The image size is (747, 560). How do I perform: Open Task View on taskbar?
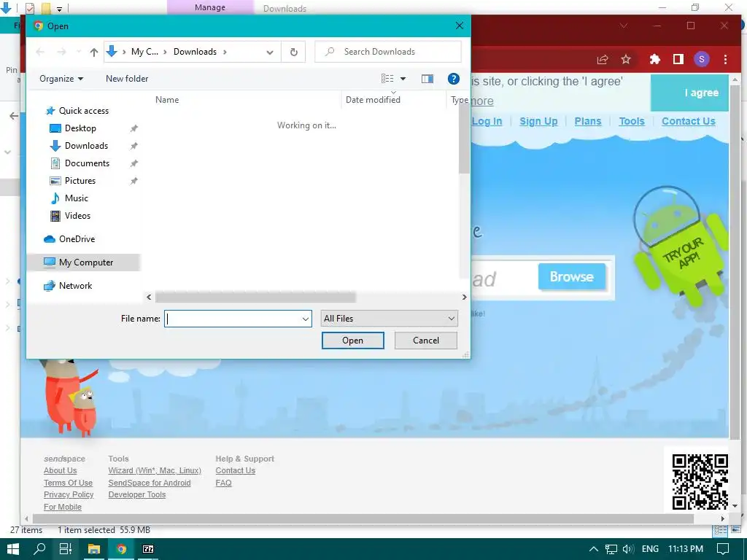click(x=65, y=549)
